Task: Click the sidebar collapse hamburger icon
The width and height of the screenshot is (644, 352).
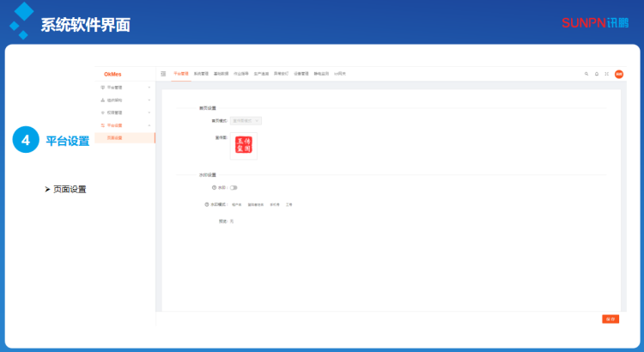Action: point(163,74)
